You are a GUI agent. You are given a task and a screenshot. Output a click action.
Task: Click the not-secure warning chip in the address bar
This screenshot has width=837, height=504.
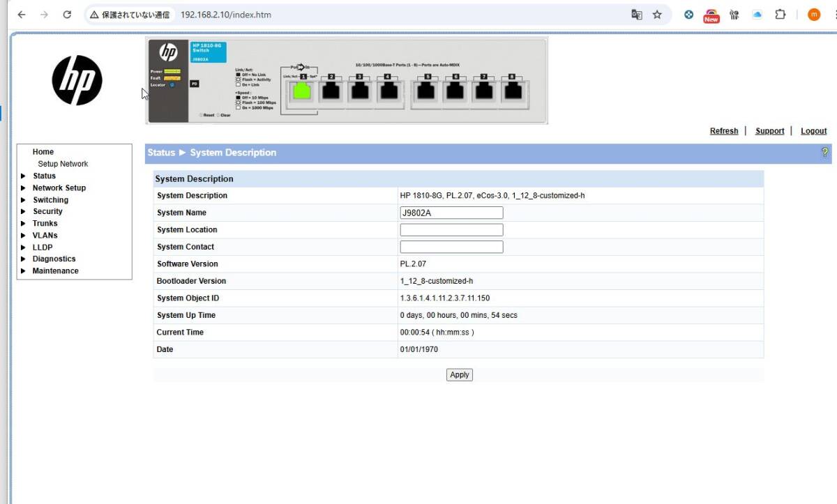130,15
